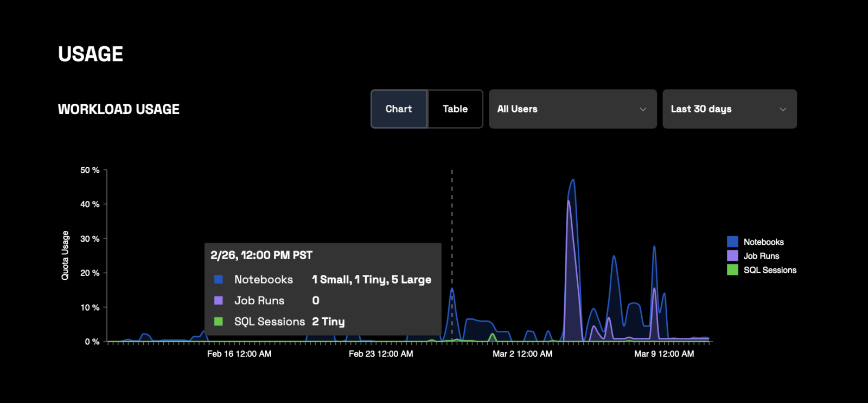This screenshot has height=403, width=868.
Task: Click the 50 % y-axis label
Action: coord(90,171)
